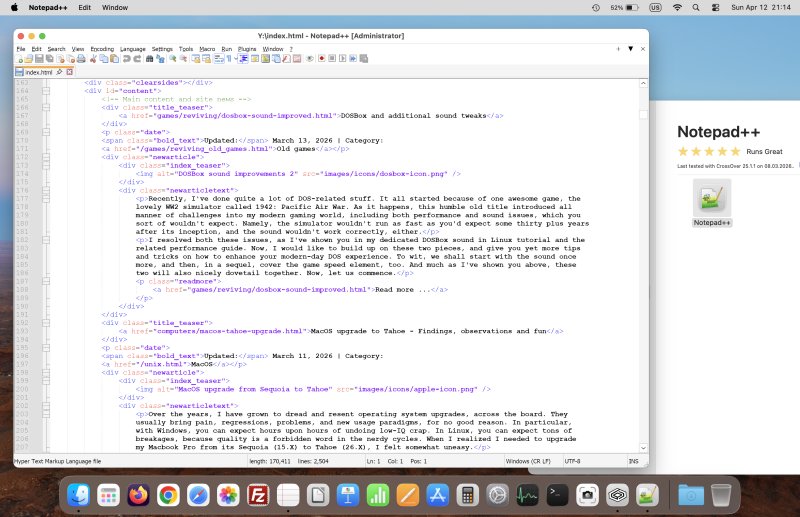800x517 pixels.
Task: Click the Print toolbar icon
Action: coord(81,59)
